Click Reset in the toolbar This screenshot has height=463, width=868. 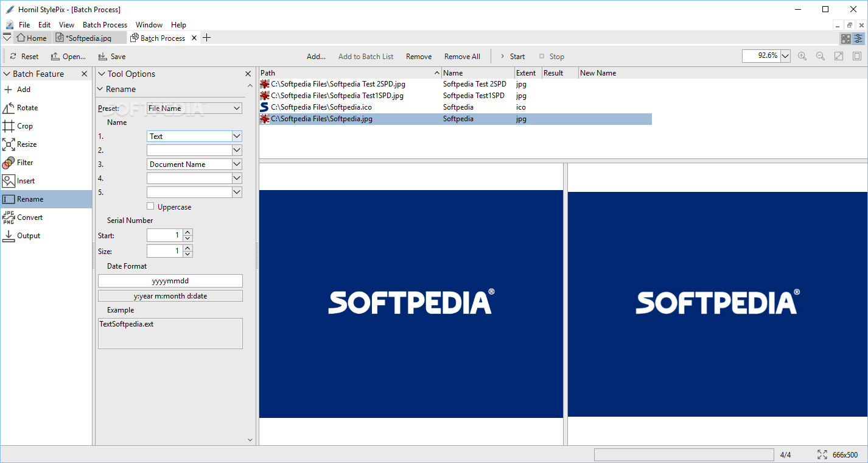click(x=24, y=56)
